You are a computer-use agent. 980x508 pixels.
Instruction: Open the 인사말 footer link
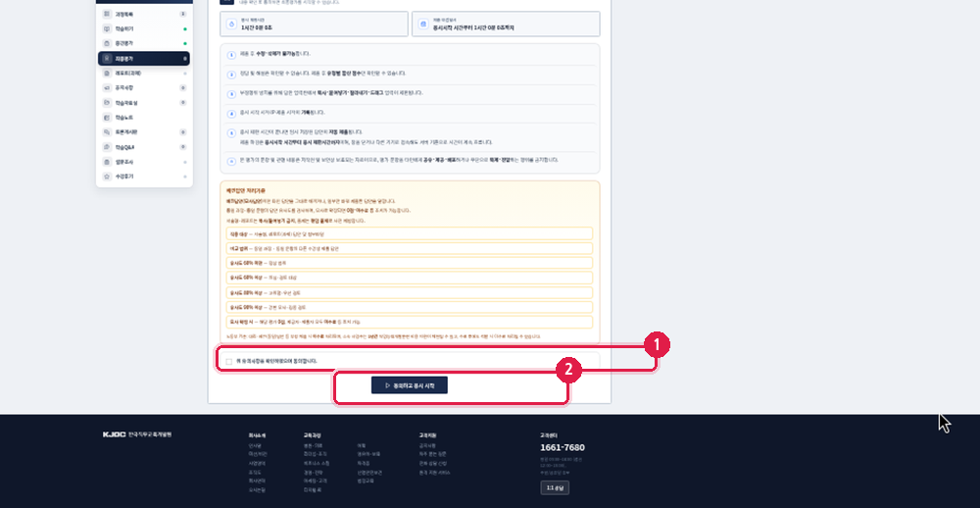pyautogui.click(x=253, y=445)
